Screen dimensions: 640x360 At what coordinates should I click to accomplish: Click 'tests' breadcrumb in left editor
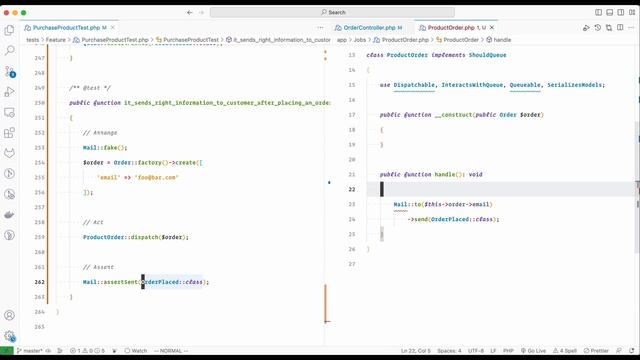(x=33, y=40)
